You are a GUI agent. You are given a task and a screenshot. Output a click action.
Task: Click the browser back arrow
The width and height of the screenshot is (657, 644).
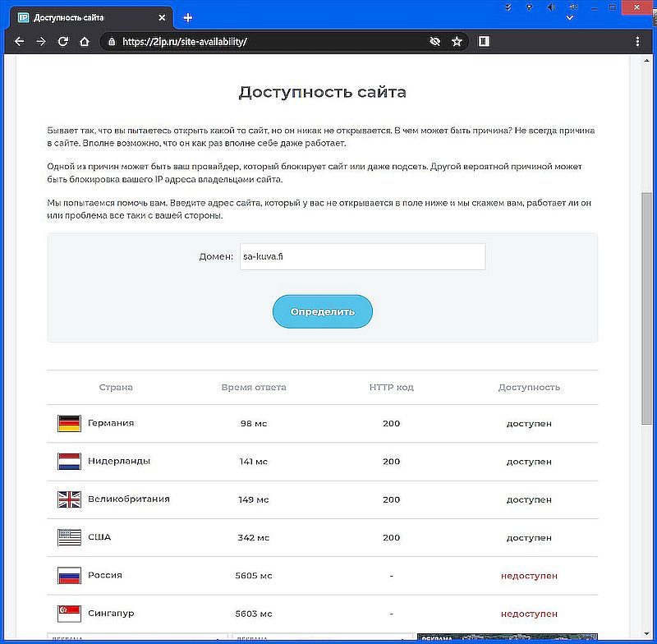(20, 42)
